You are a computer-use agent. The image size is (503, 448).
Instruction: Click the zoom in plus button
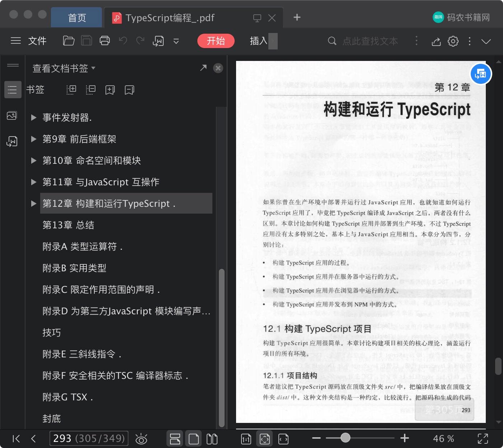[x=405, y=438]
